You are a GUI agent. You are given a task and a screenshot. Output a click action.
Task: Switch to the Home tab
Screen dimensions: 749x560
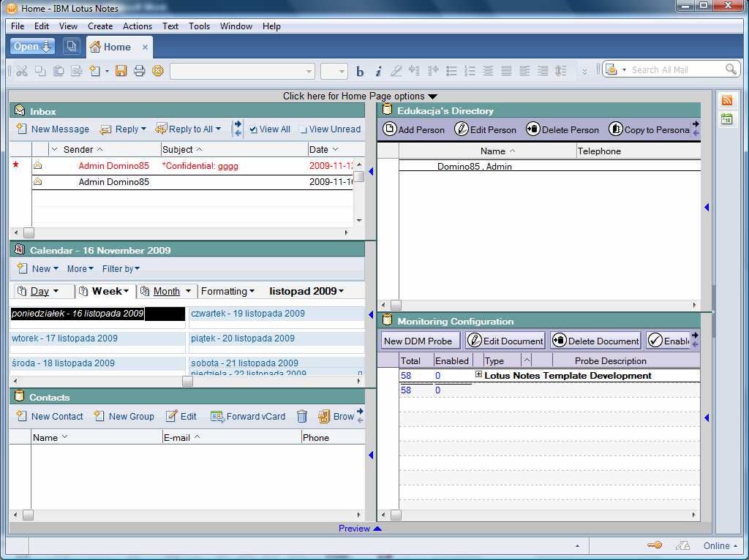point(118,47)
